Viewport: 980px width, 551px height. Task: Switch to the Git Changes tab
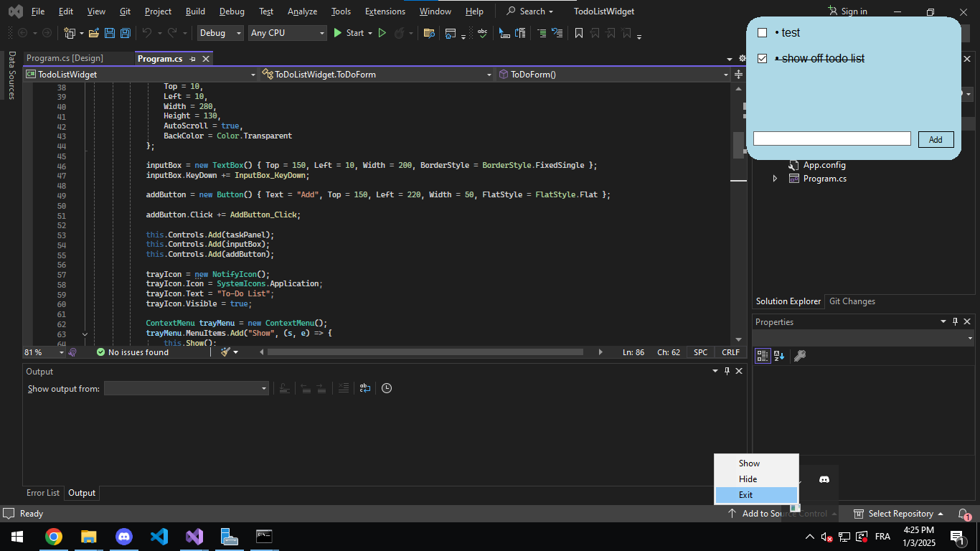[852, 301]
